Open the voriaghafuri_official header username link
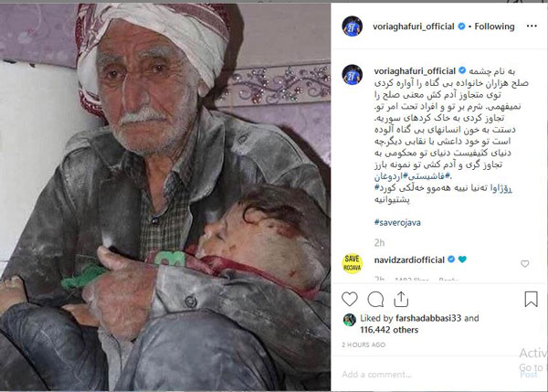Viewport: 548px width, 392px height. tap(414, 26)
